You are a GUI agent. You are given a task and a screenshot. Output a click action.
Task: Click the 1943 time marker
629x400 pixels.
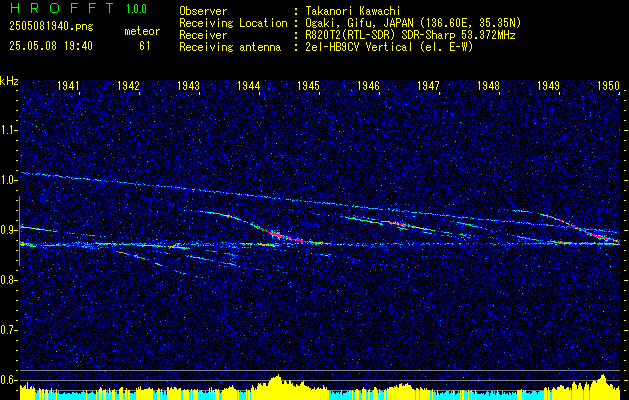(x=188, y=85)
